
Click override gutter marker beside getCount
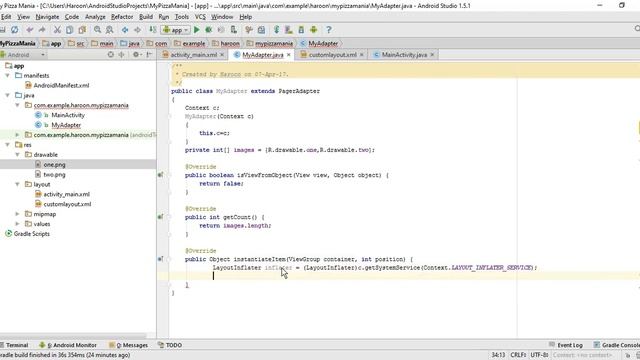160,217
